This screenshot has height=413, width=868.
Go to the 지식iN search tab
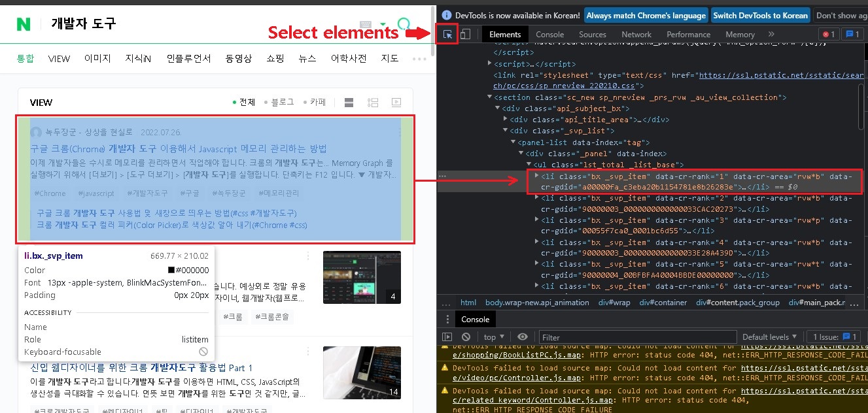pos(139,58)
